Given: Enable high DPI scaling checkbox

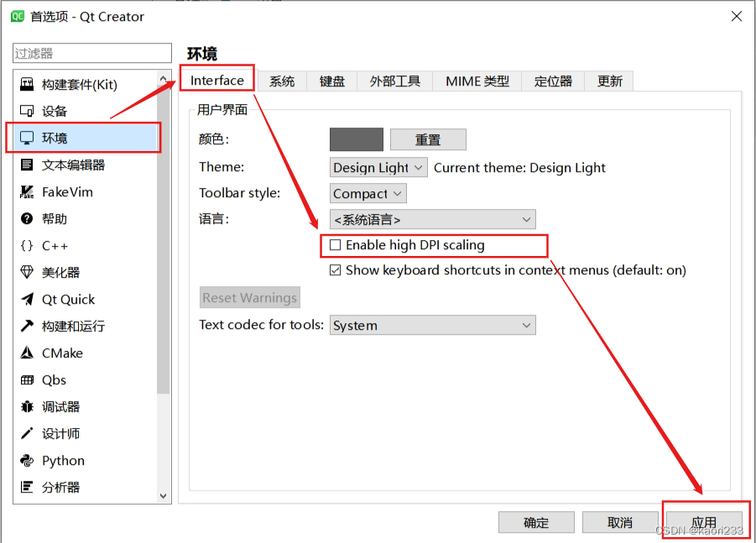Looking at the screenshot, I should point(335,245).
